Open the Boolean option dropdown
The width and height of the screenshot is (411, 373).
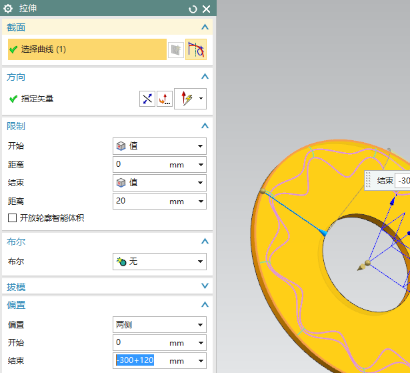[x=160, y=262]
